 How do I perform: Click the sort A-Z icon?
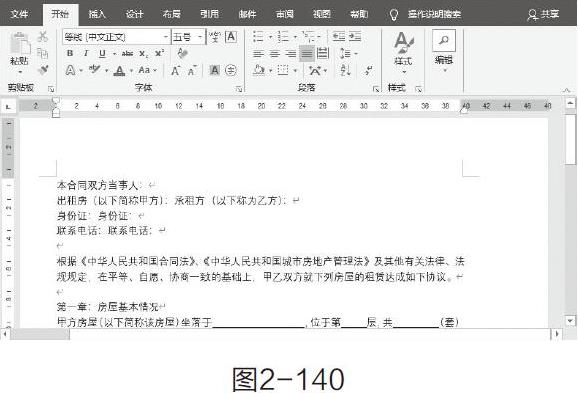[x=345, y=70]
